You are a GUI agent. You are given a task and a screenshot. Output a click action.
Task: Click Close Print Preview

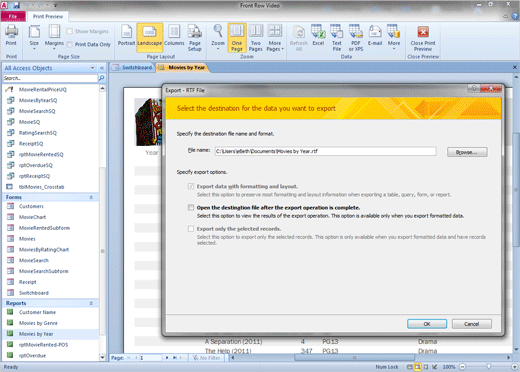423,38
